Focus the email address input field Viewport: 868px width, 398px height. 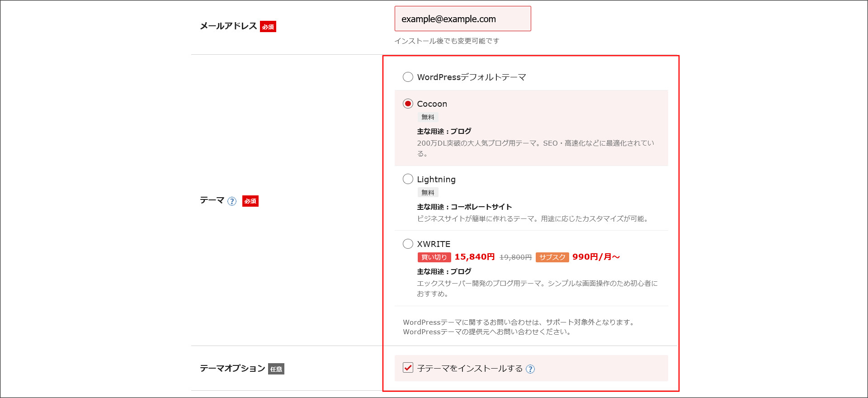click(x=462, y=19)
